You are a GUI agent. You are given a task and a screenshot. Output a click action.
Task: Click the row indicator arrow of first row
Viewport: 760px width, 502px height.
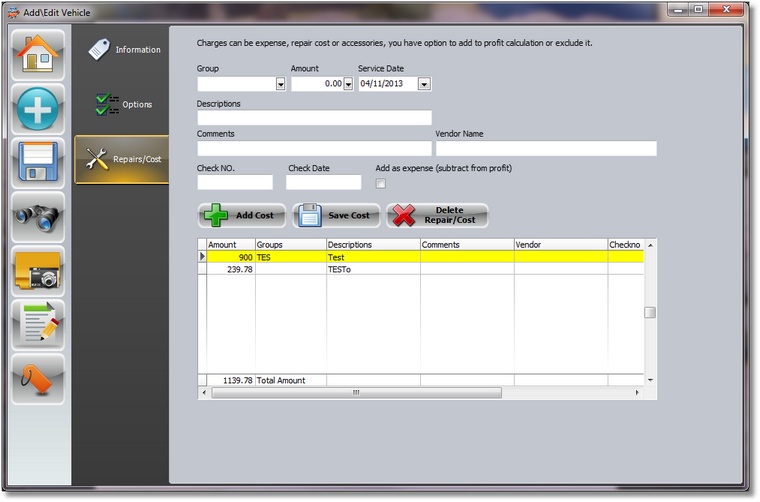(202, 257)
